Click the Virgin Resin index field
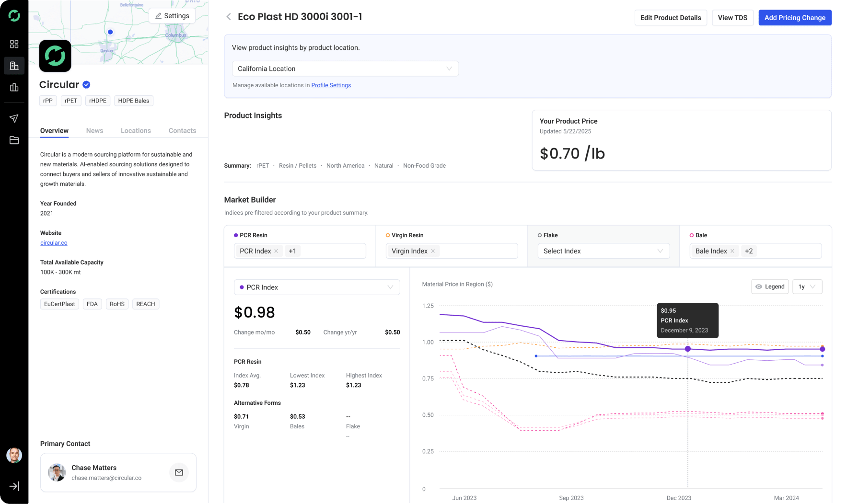This screenshot has width=847, height=504. coord(452,251)
